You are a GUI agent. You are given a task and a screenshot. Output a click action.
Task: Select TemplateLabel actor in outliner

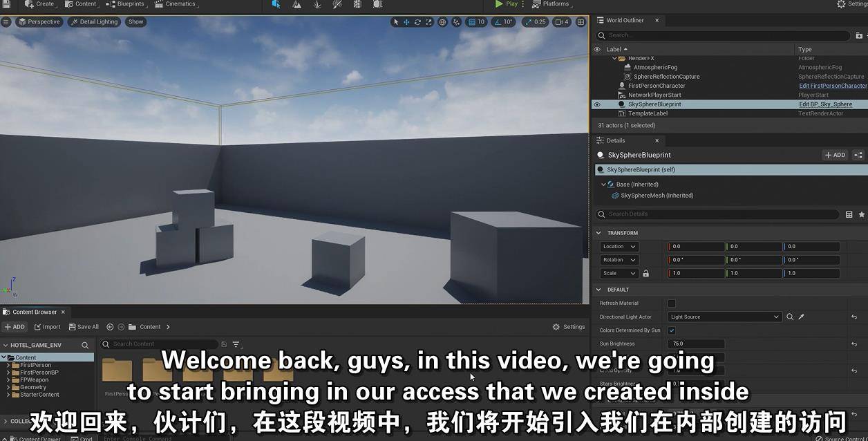click(648, 113)
